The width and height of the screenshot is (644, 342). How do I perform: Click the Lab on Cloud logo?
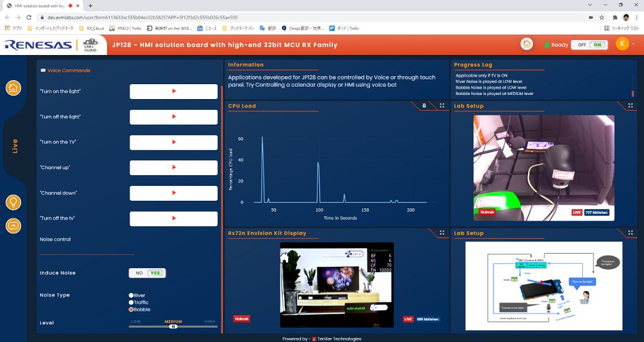90,45
